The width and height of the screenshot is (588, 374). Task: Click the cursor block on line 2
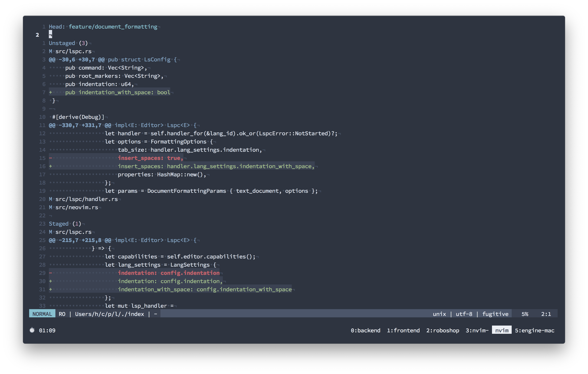click(50, 35)
